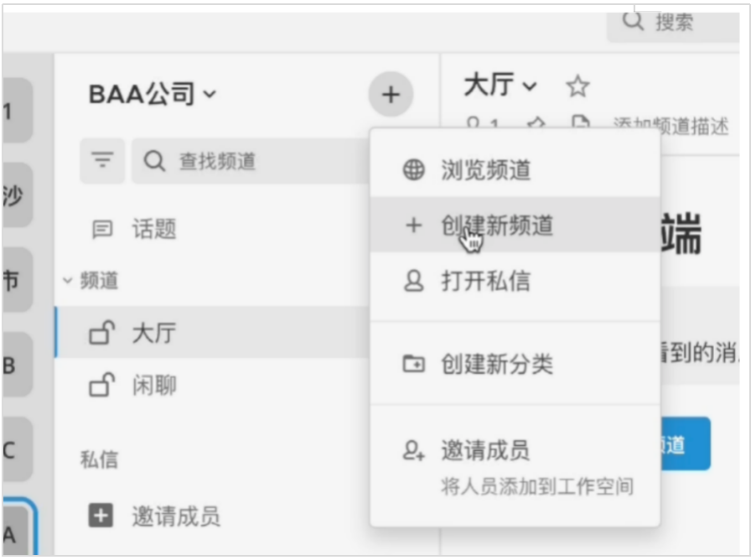Star the 大厅 channel as favorite
The height and width of the screenshot is (560, 756).
pos(577,86)
